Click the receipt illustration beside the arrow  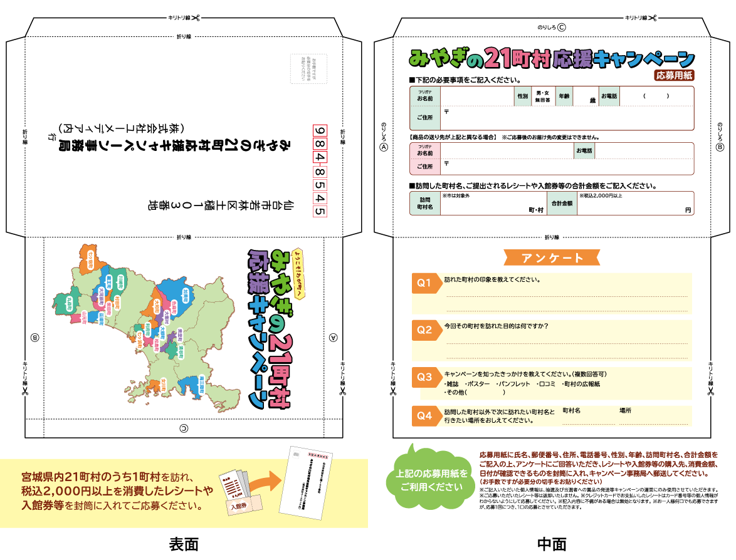coord(234,484)
